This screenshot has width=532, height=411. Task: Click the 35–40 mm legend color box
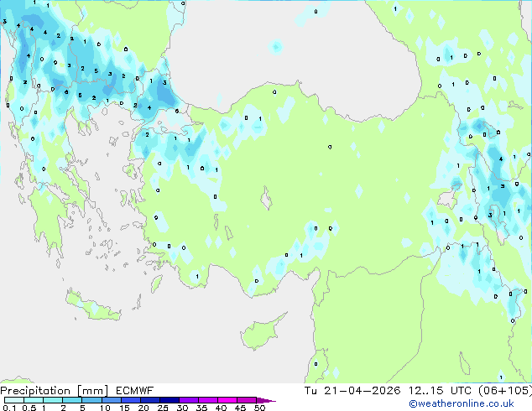click(x=207, y=400)
